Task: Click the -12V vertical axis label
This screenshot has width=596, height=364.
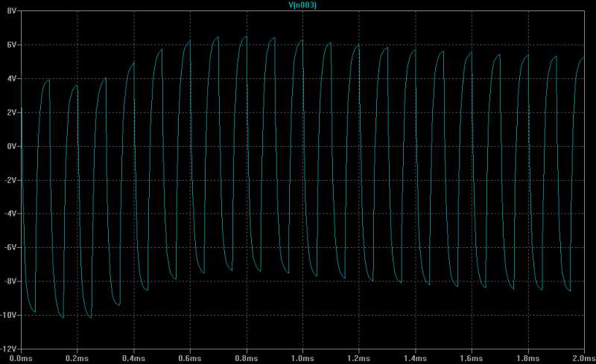Action: click(9, 348)
